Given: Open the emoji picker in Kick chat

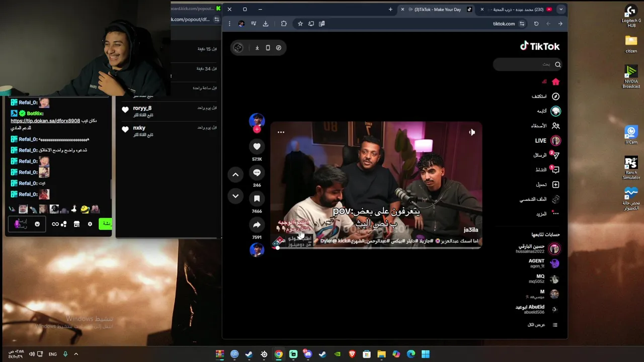Looking at the screenshot, I should [37, 224].
